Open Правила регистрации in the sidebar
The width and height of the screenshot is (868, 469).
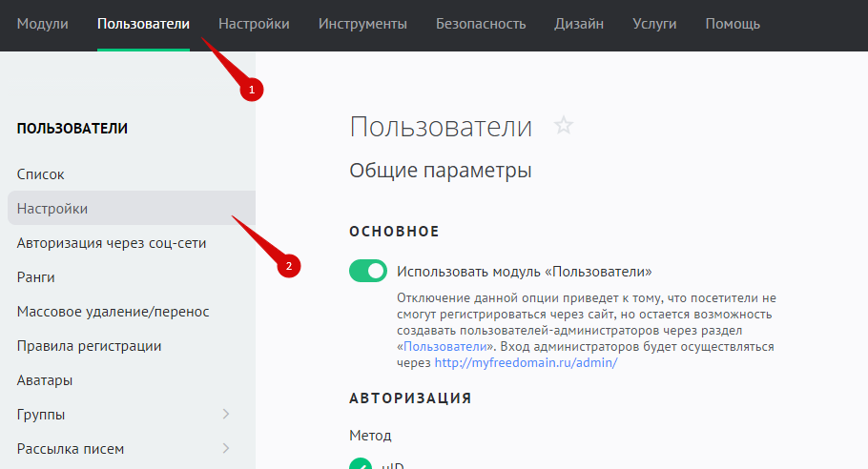point(89,346)
